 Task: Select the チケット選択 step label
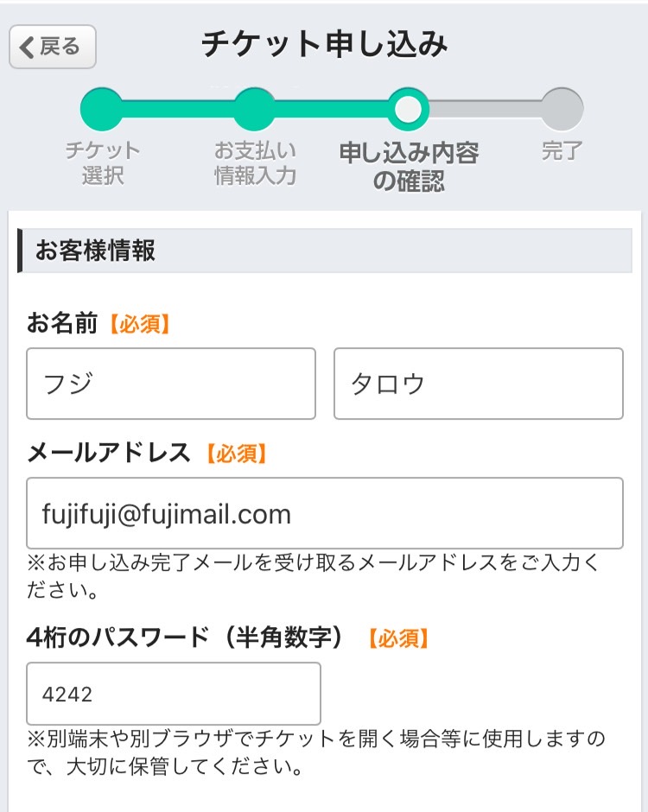coord(103,162)
